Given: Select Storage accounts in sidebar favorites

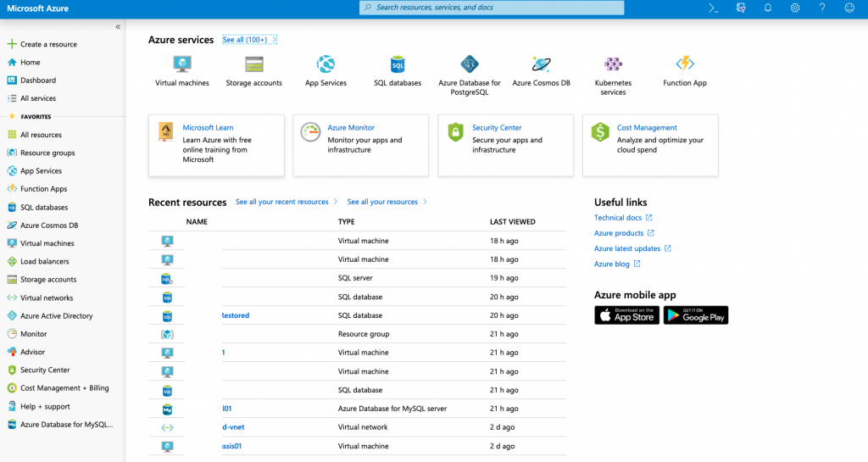Looking at the screenshot, I should point(48,280).
